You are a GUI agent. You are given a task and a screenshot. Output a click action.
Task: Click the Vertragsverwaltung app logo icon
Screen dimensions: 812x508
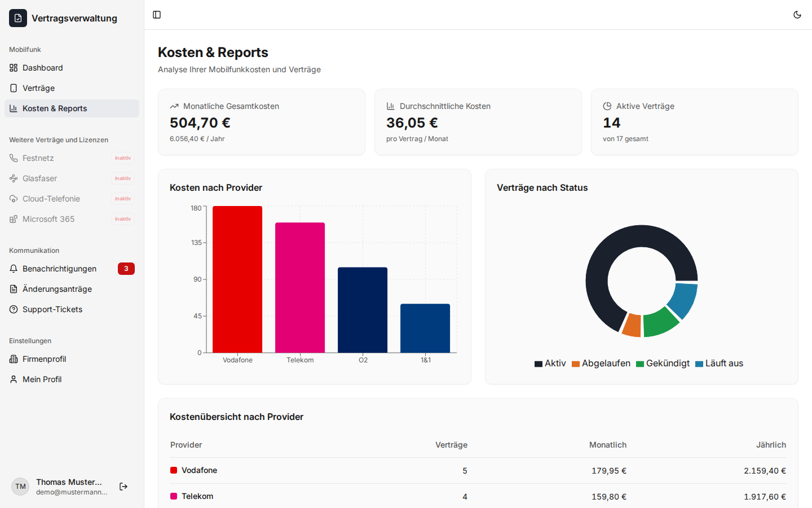point(18,18)
